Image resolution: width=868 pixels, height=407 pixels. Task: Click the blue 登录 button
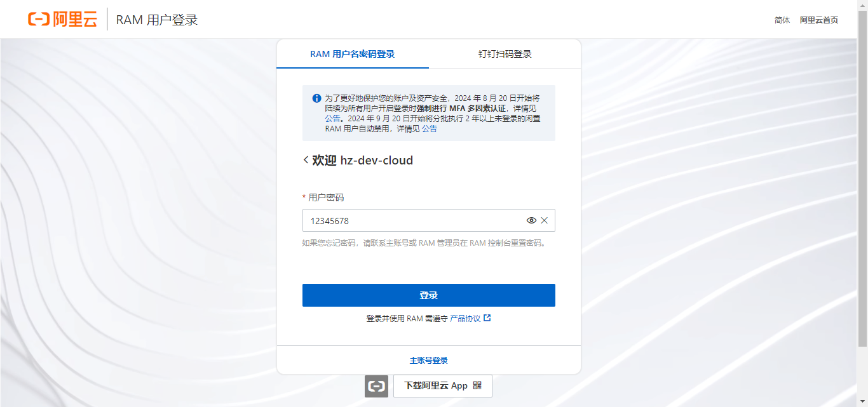pos(429,295)
